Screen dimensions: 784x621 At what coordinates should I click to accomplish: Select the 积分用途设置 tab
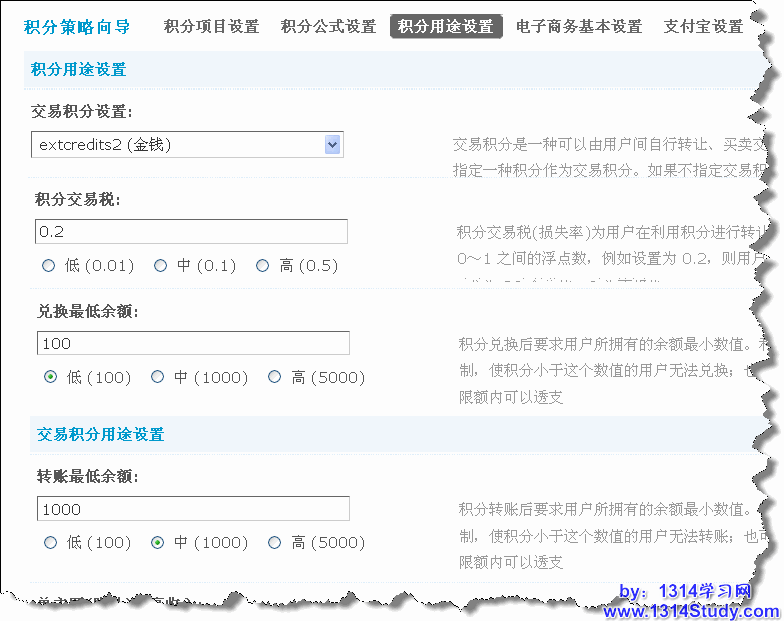pos(446,27)
